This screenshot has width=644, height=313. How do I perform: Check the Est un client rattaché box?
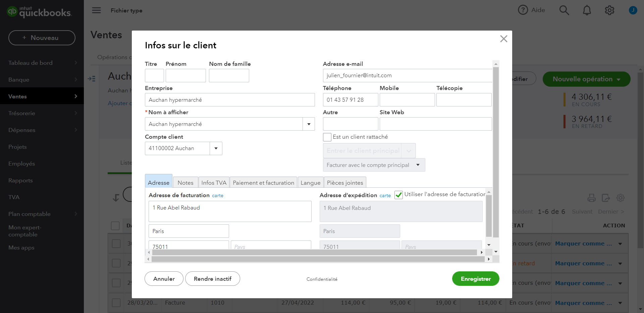pos(327,137)
